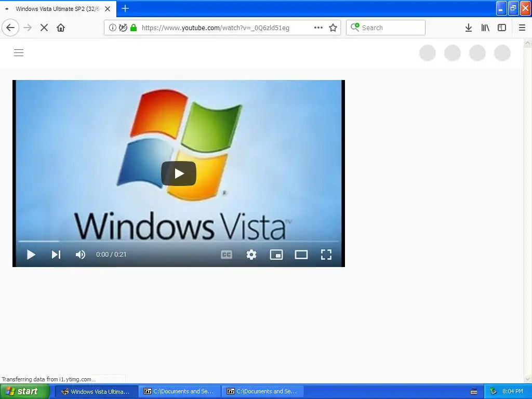This screenshot has width=532, height=399.
Task: Click the 8:04 PM system clock
Action: point(513,392)
